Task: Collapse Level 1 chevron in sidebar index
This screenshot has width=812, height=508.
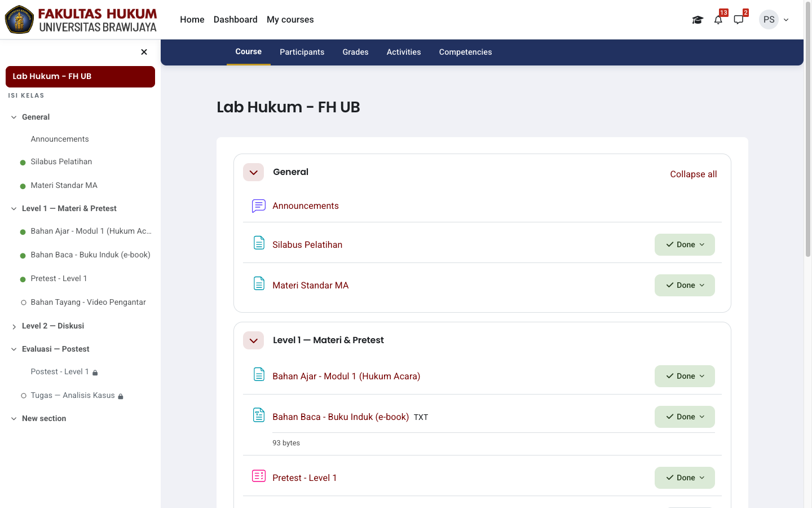Action: pos(14,209)
